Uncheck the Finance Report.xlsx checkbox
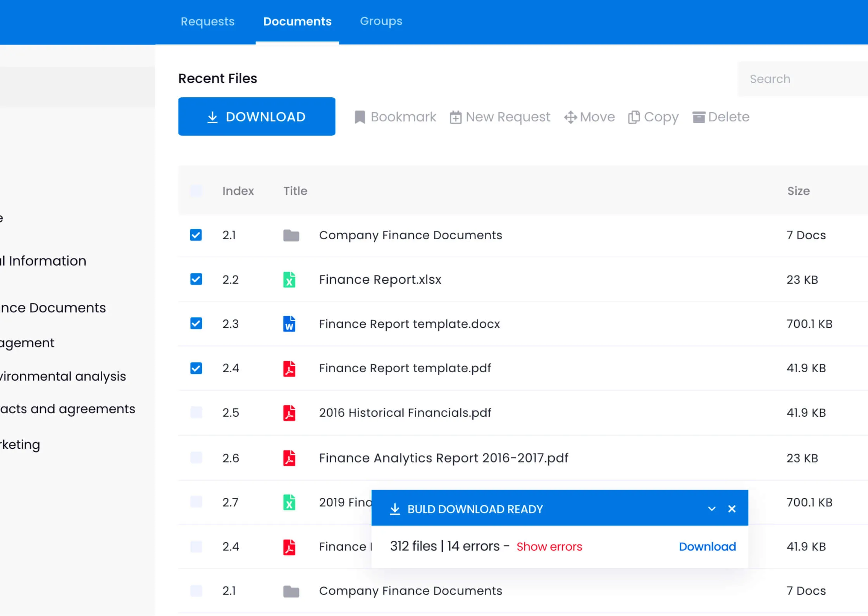 tap(196, 279)
